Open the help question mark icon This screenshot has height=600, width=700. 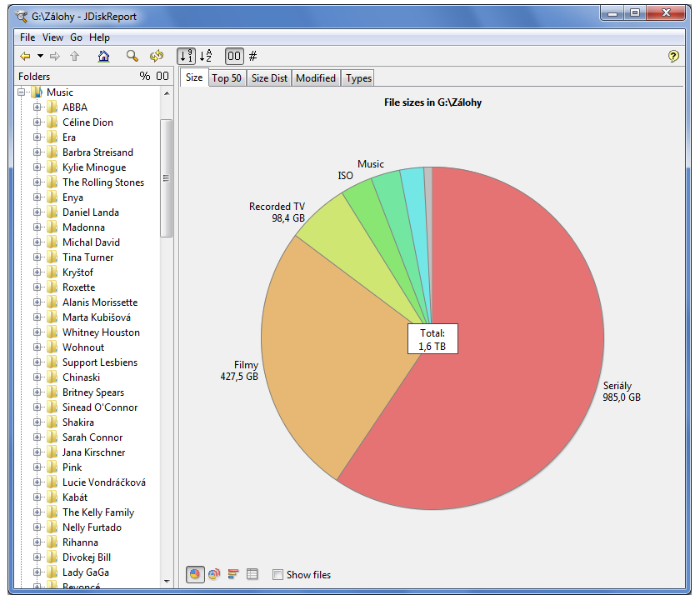click(673, 56)
